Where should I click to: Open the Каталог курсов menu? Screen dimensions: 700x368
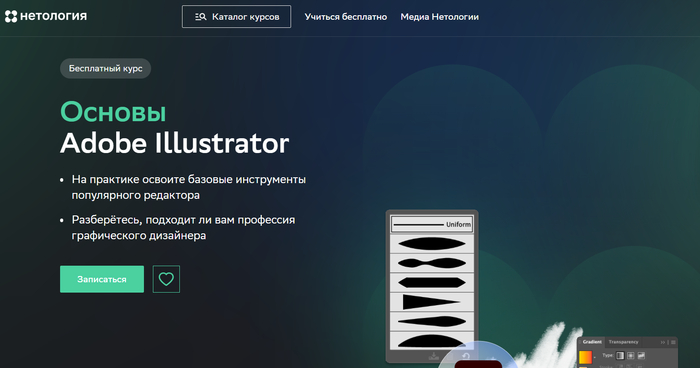pos(236,17)
